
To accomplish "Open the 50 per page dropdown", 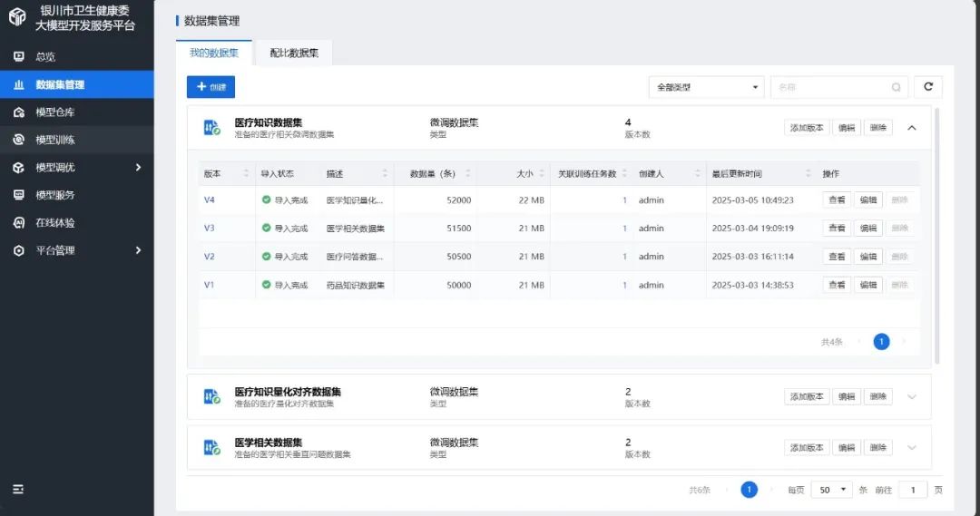I will [830, 490].
